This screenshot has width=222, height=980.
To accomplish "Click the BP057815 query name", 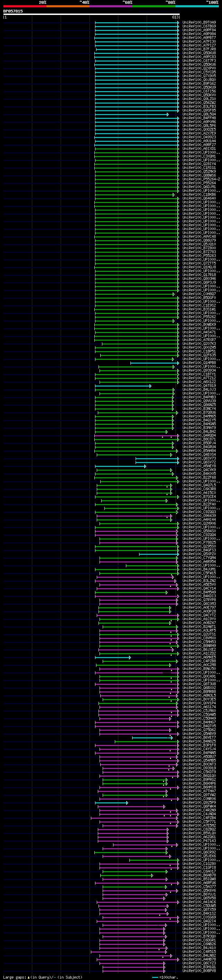I will coord(13,11).
